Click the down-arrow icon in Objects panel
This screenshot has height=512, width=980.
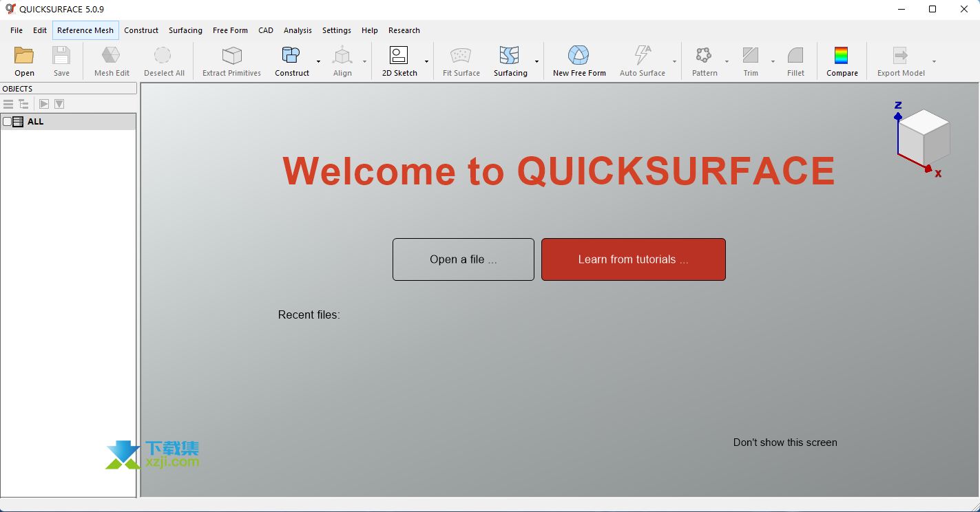pos(59,104)
